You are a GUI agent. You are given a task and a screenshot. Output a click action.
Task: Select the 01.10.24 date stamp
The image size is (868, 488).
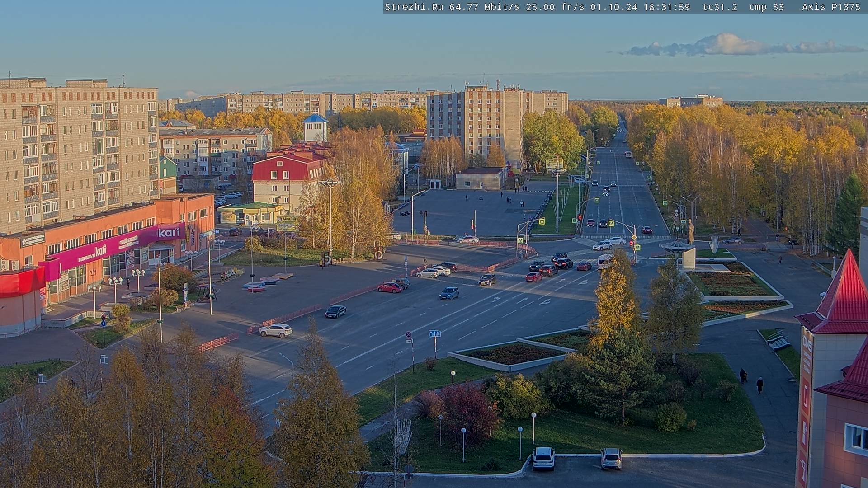coord(613,7)
